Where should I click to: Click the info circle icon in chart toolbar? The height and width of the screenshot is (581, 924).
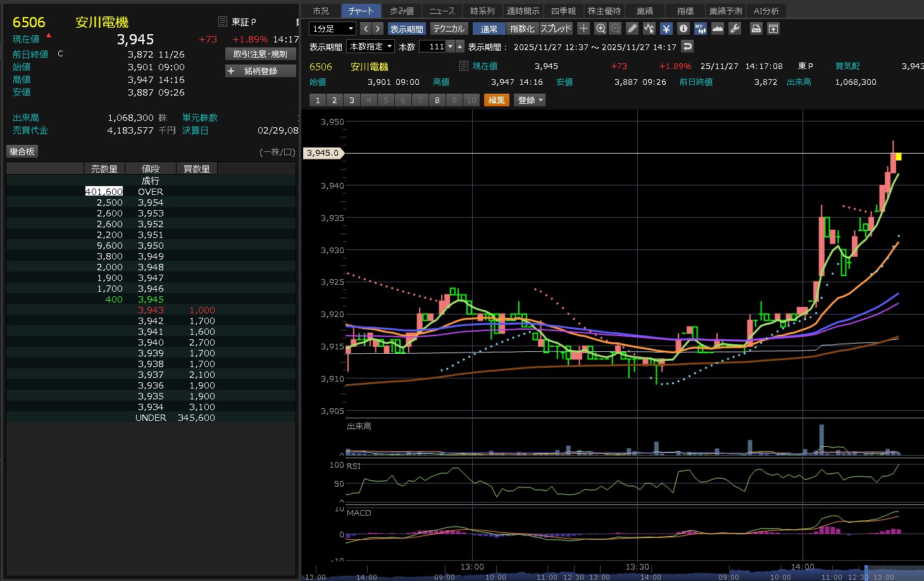(684, 28)
